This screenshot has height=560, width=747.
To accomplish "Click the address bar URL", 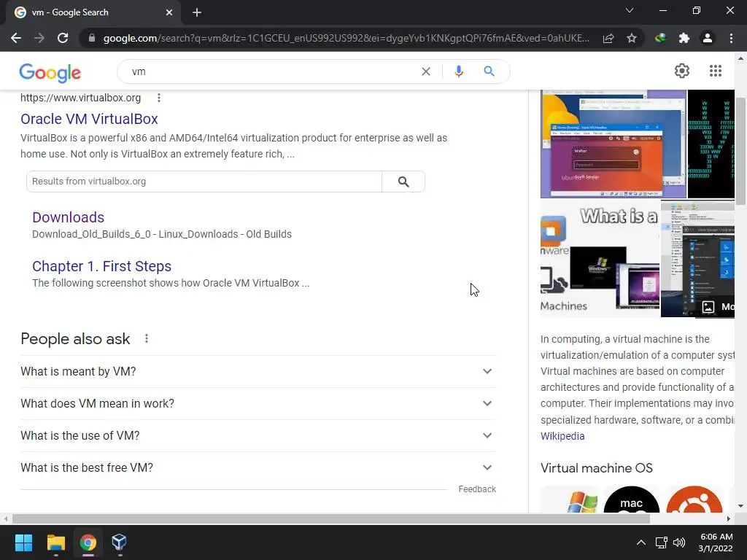I will tap(346, 38).
